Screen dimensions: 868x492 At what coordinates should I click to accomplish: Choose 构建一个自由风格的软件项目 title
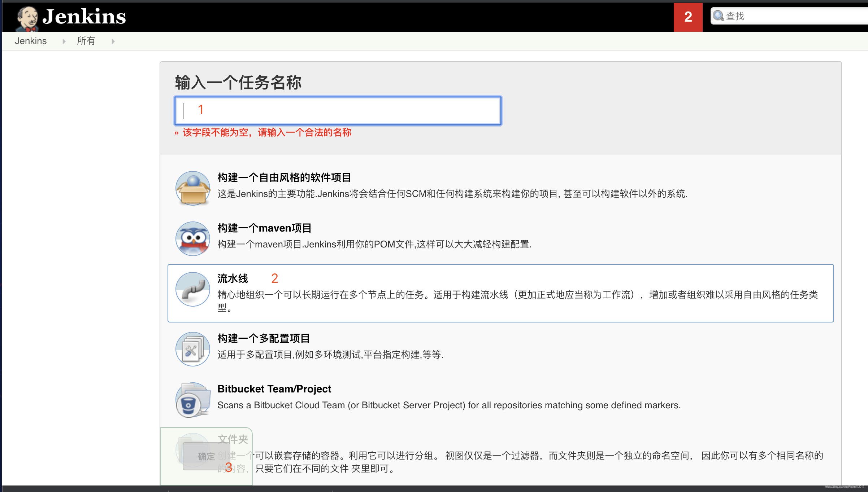tap(284, 177)
